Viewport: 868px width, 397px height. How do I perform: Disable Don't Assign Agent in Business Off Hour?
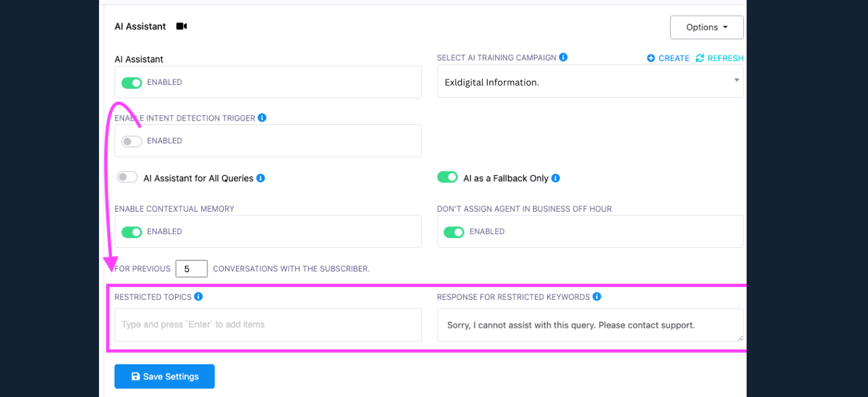click(454, 232)
